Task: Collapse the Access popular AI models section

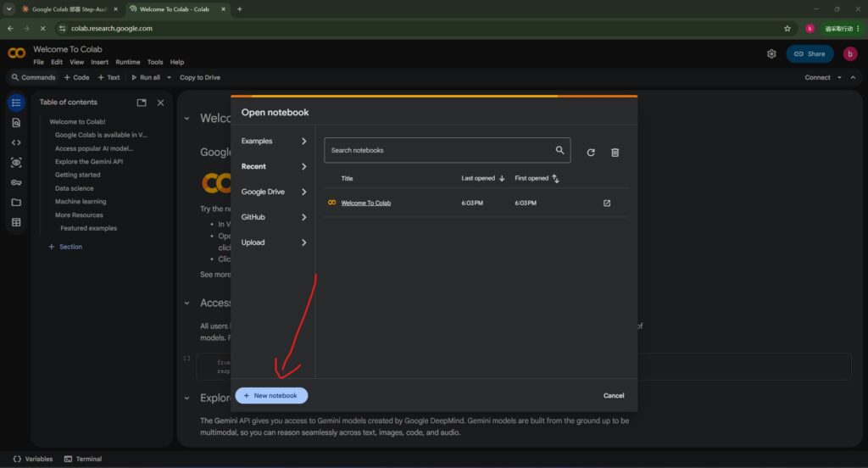Action: point(186,303)
